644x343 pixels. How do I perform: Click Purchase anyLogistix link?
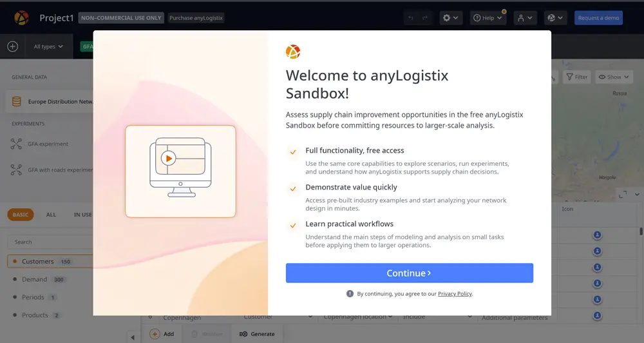point(196,17)
